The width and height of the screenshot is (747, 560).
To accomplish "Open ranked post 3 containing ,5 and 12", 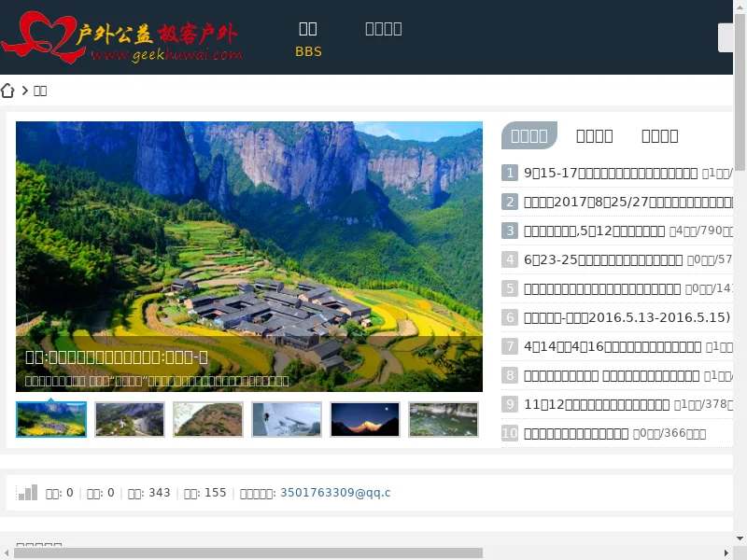I will pyautogui.click(x=594, y=231).
